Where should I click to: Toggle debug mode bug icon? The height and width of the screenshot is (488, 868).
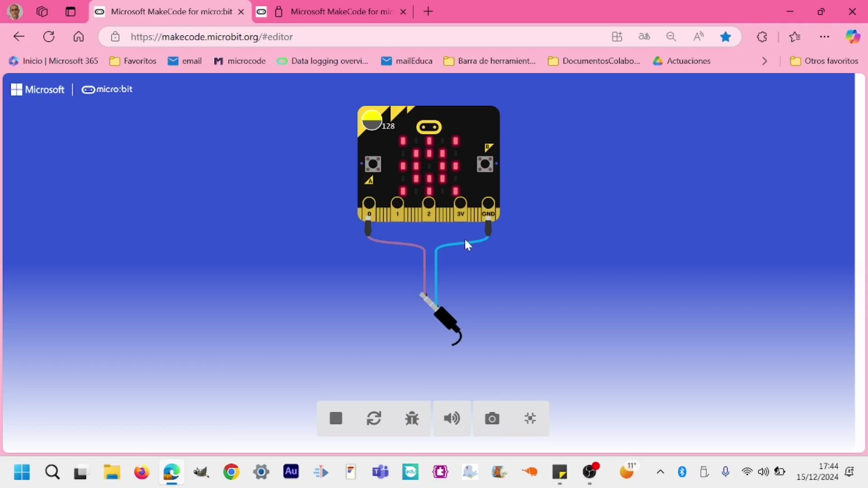click(412, 418)
